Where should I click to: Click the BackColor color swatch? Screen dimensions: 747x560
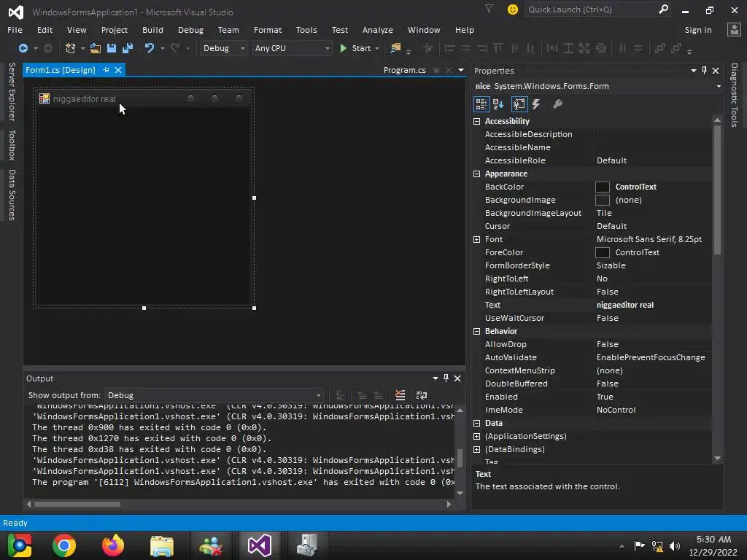(602, 187)
